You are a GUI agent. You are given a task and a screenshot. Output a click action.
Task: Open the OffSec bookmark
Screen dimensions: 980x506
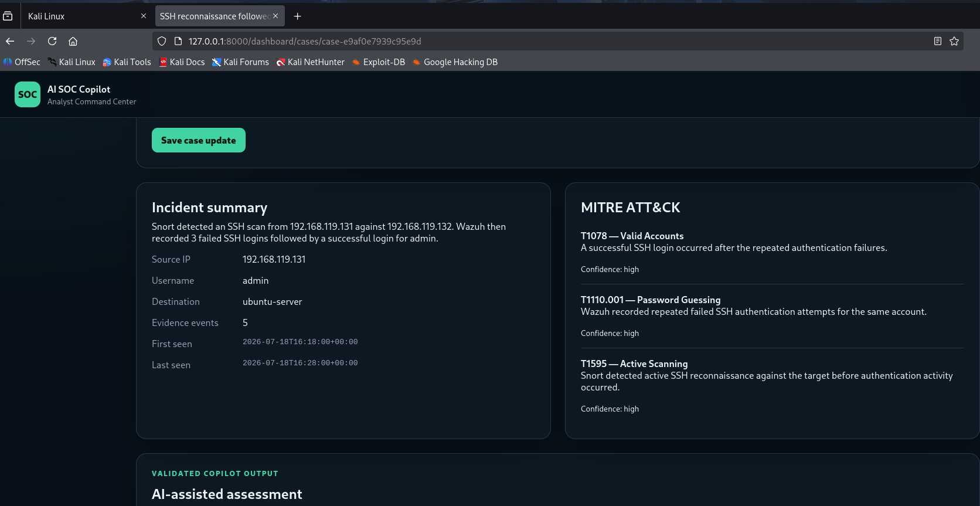(x=22, y=62)
